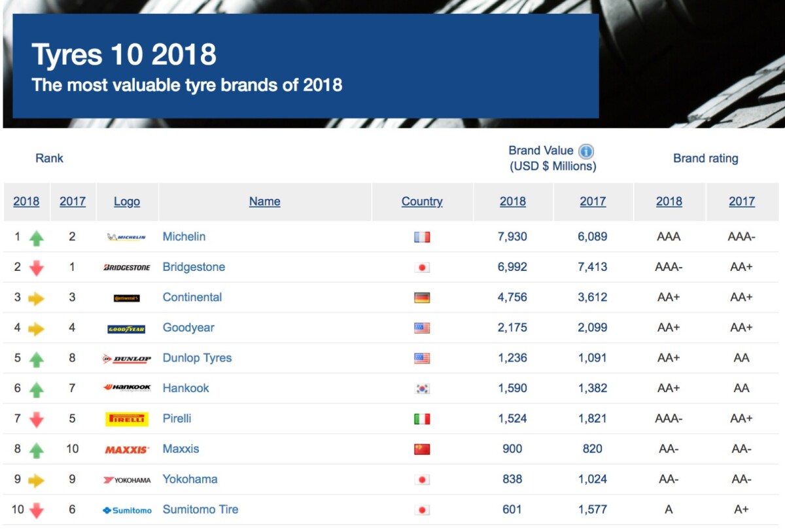Click the Goodyear logo
785x532 pixels.
pyautogui.click(x=127, y=328)
